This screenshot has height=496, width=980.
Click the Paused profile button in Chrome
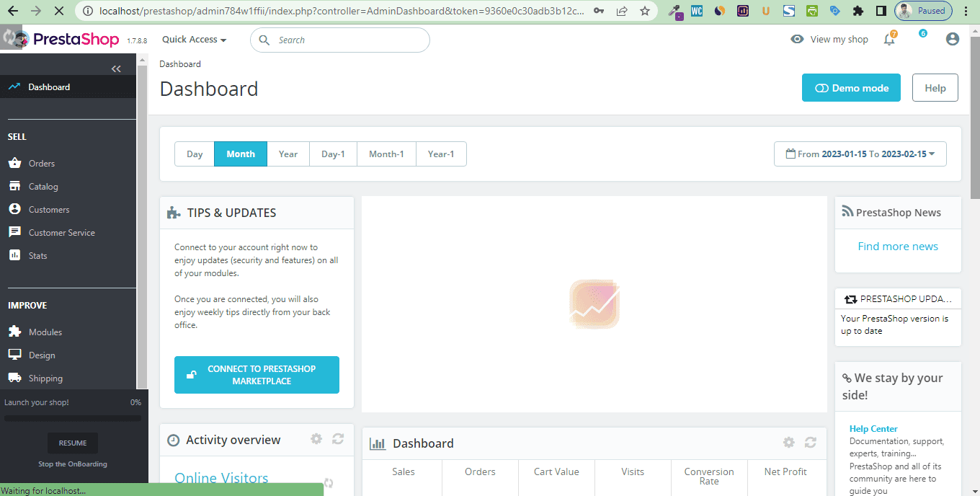click(923, 12)
